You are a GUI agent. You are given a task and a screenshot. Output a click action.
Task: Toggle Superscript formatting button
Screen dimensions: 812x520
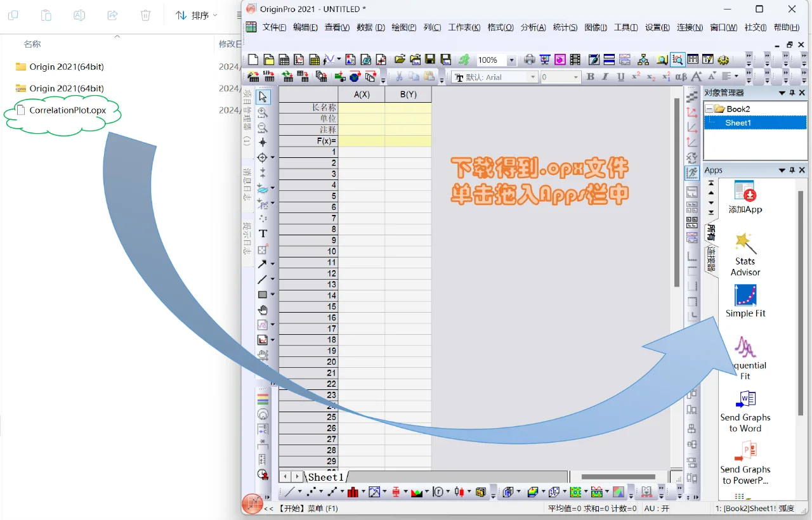point(635,77)
